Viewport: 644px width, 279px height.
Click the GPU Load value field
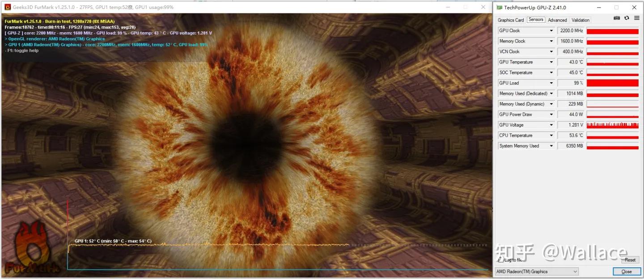[571, 83]
